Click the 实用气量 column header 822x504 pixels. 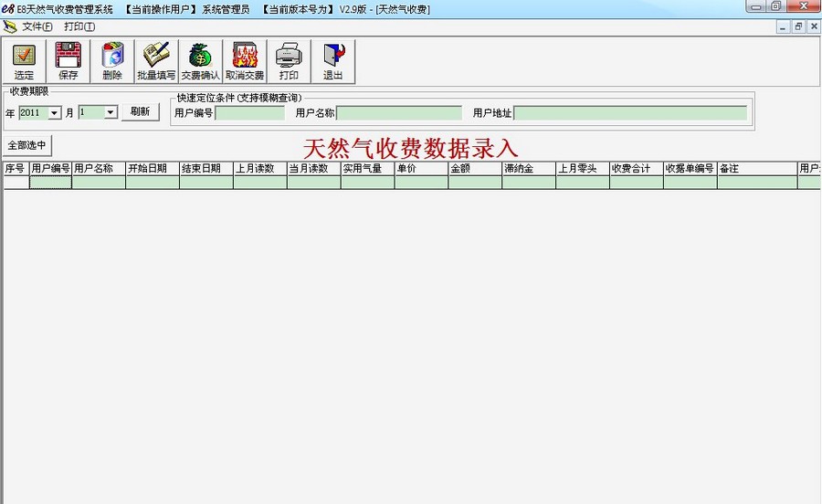367,169
